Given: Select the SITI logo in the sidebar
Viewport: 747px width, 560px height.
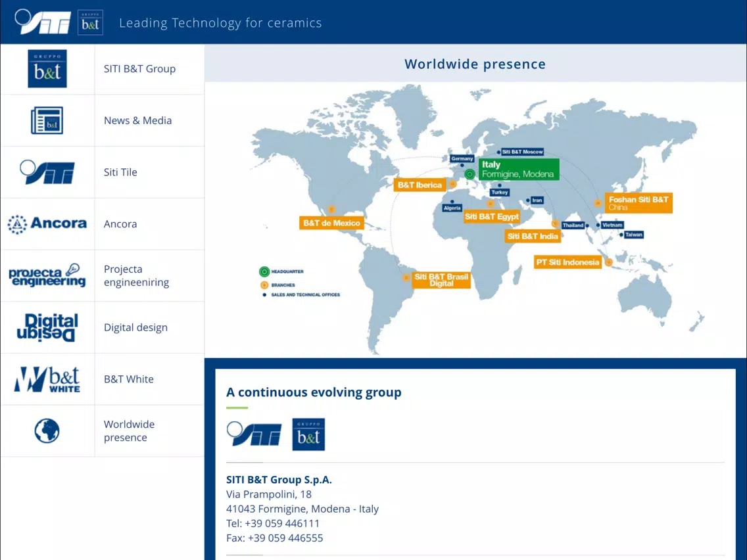Looking at the screenshot, I should pos(47,172).
